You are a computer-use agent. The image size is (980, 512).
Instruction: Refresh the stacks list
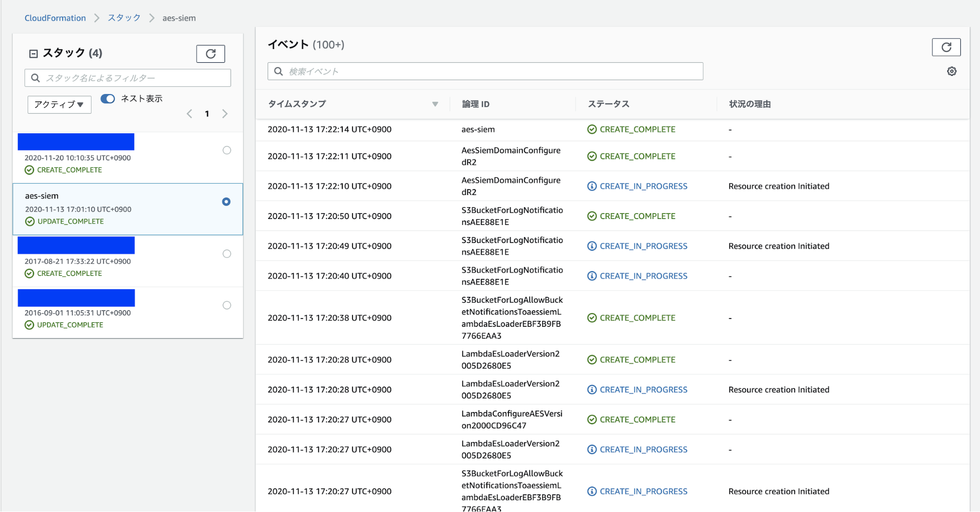coord(210,54)
